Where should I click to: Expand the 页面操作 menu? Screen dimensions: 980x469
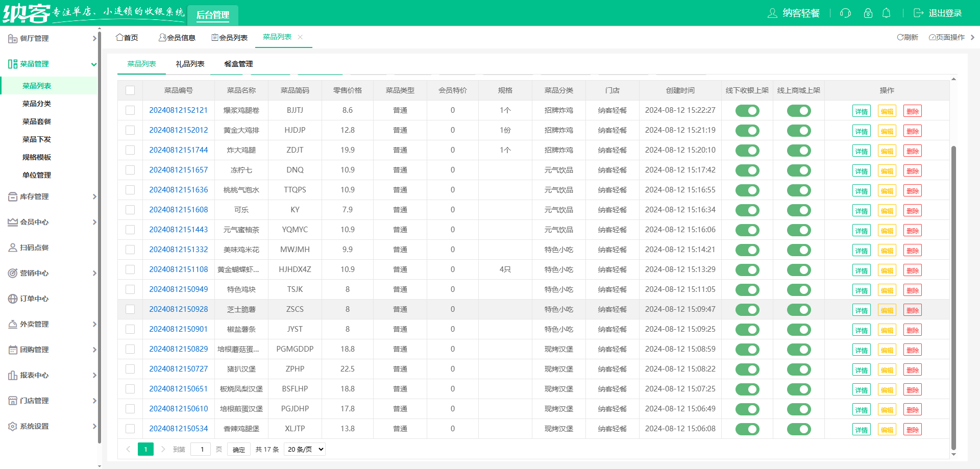coord(947,37)
